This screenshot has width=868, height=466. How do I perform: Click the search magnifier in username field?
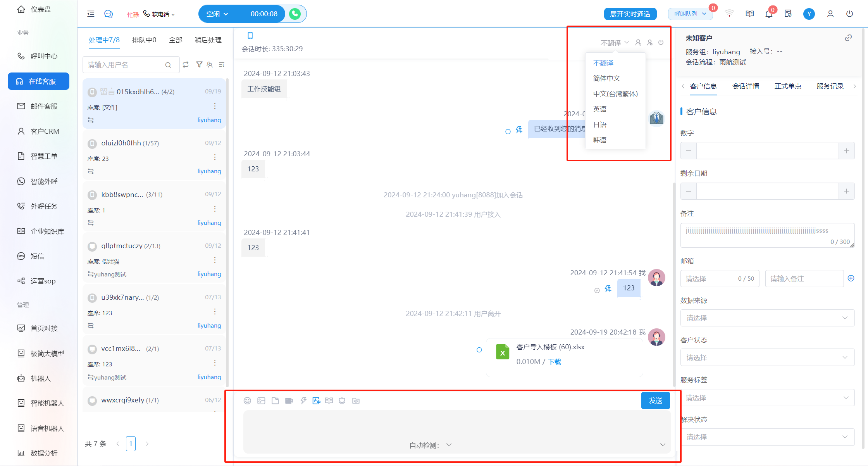coord(168,65)
